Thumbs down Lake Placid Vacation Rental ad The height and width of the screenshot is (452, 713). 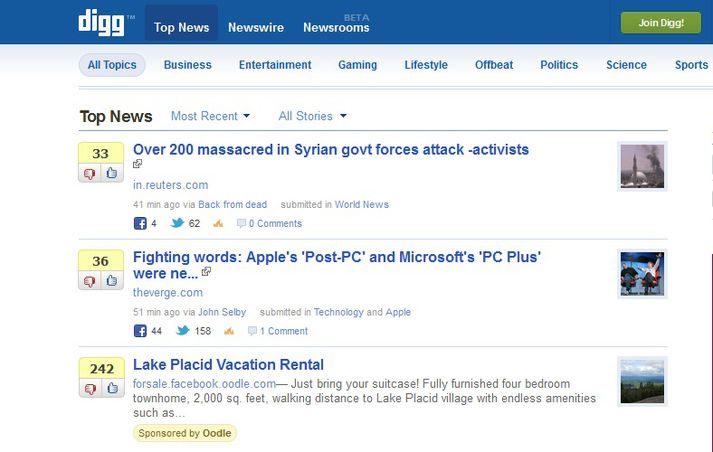90,389
